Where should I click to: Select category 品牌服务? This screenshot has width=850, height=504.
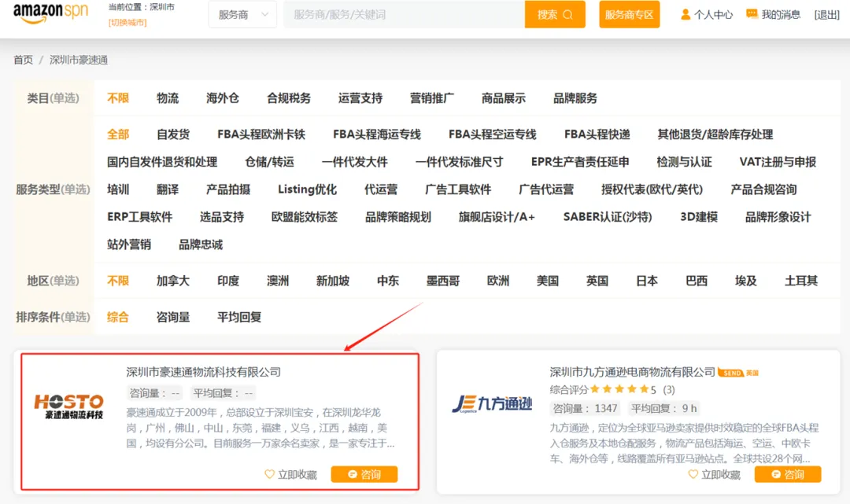tap(575, 98)
